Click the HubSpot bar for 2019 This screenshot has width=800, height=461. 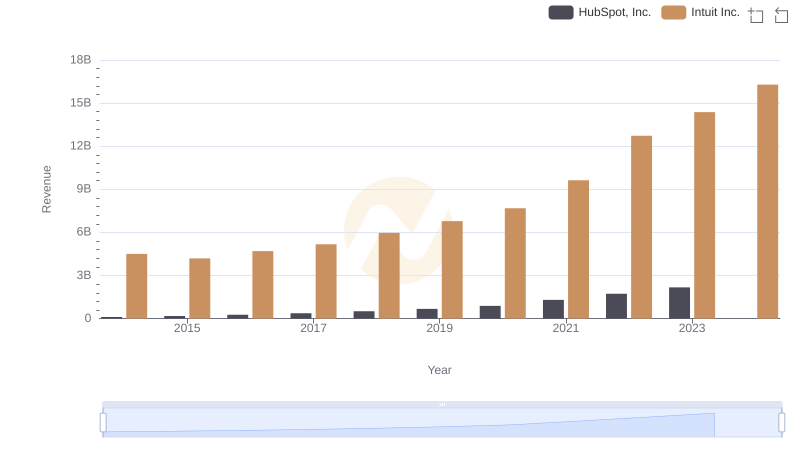(427, 314)
